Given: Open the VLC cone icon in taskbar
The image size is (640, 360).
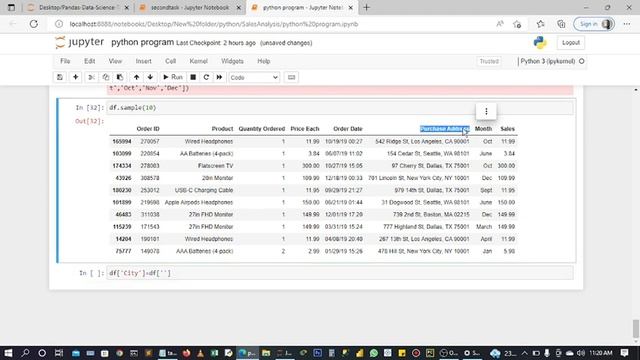Looking at the screenshot, I should click(200, 353).
